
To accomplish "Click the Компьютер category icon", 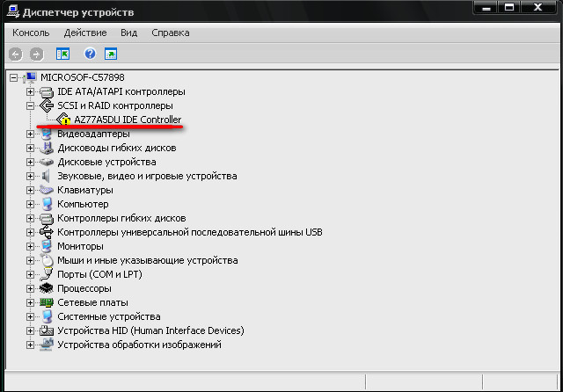I will coord(47,204).
